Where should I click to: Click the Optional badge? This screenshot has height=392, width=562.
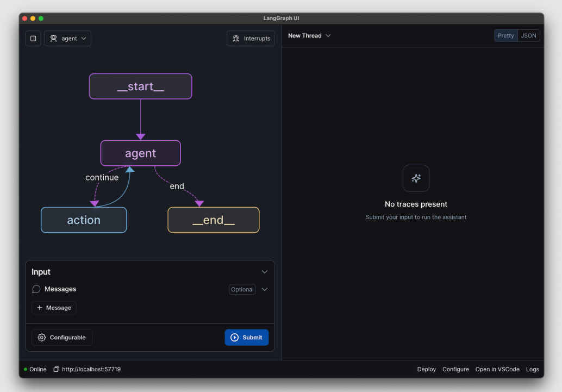242,289
